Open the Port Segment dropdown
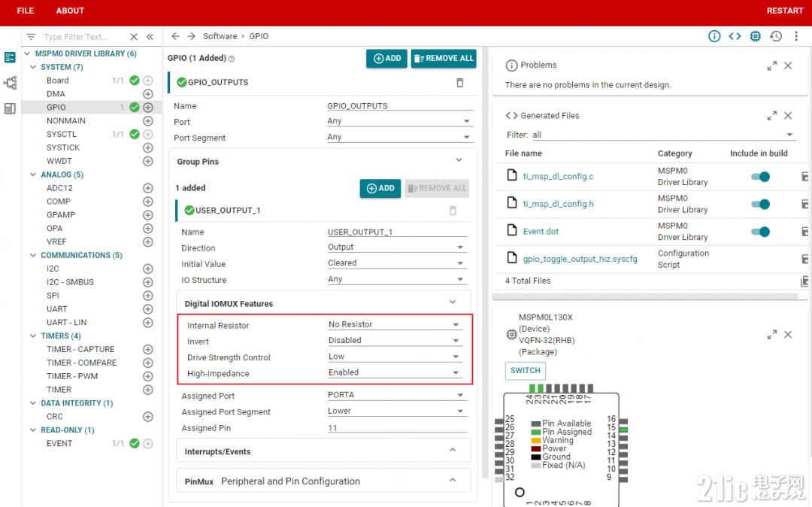The width and height of the screenshot is (812, 507). click(399, 137)
